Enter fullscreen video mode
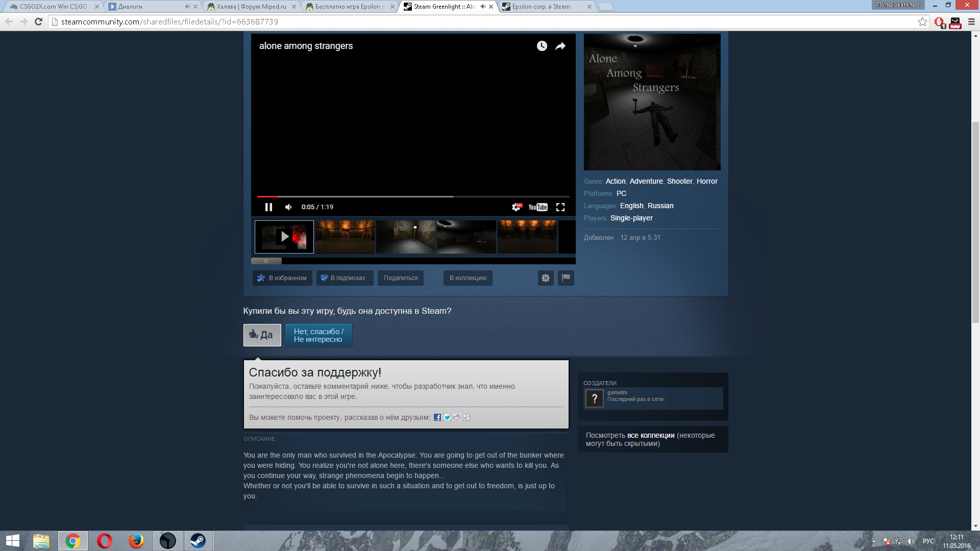 click(x=560, y=207)
